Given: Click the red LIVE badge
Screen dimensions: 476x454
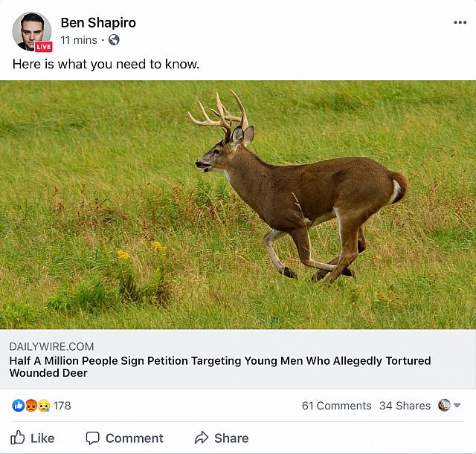Looking at the screenshot, I should [43, 47].
